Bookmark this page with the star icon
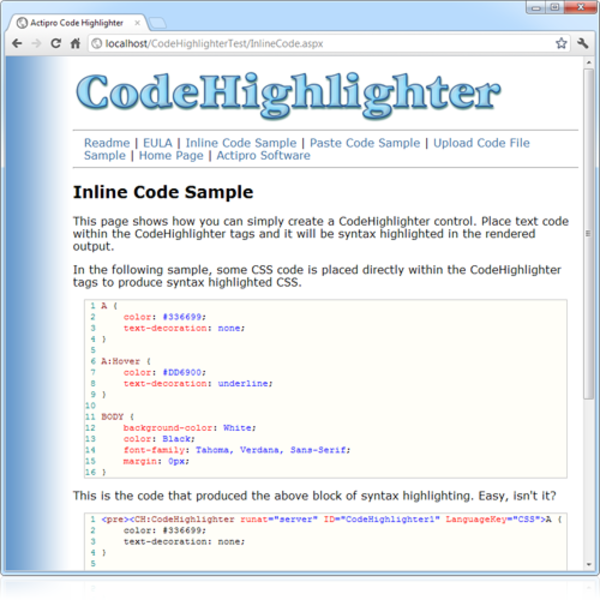The image size is (600, 600). (x=562, y=44)
